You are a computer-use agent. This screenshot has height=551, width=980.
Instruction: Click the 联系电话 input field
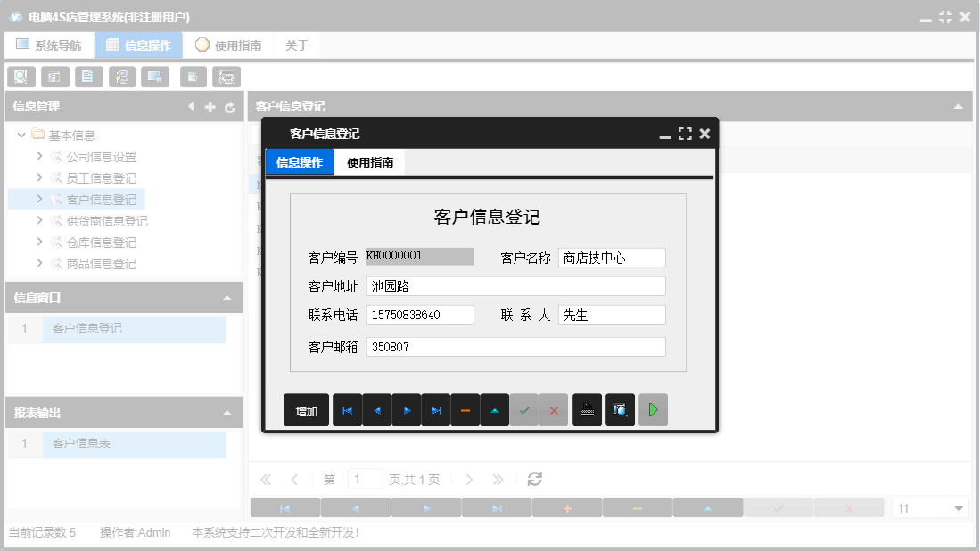420,314
